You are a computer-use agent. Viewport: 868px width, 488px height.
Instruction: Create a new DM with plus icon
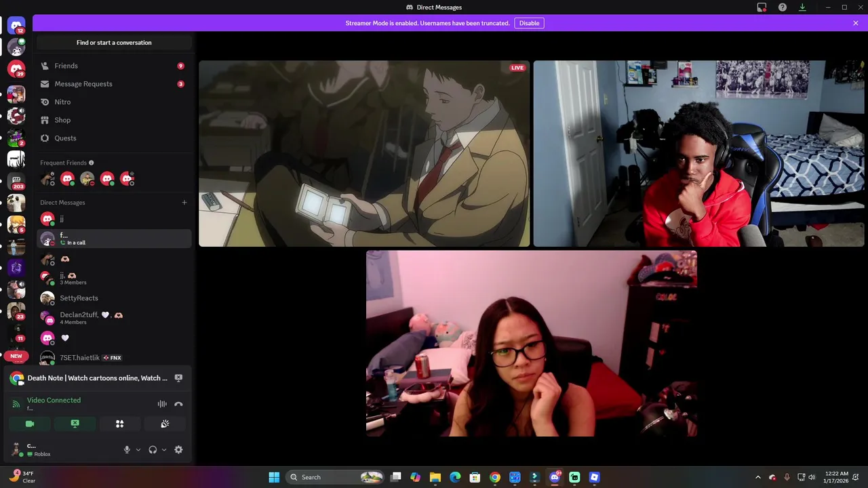(x=184, y=203)
